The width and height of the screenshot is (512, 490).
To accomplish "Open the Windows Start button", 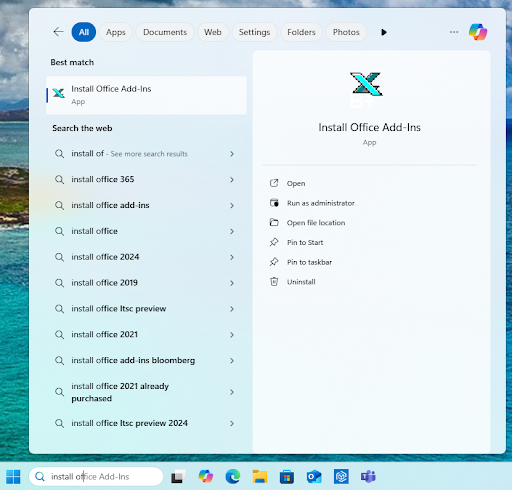I will tap(13, 477).
